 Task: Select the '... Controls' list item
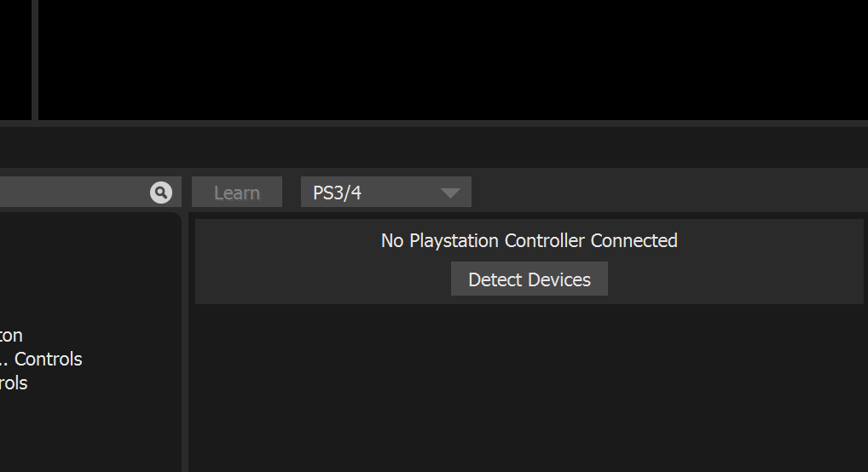41,360
